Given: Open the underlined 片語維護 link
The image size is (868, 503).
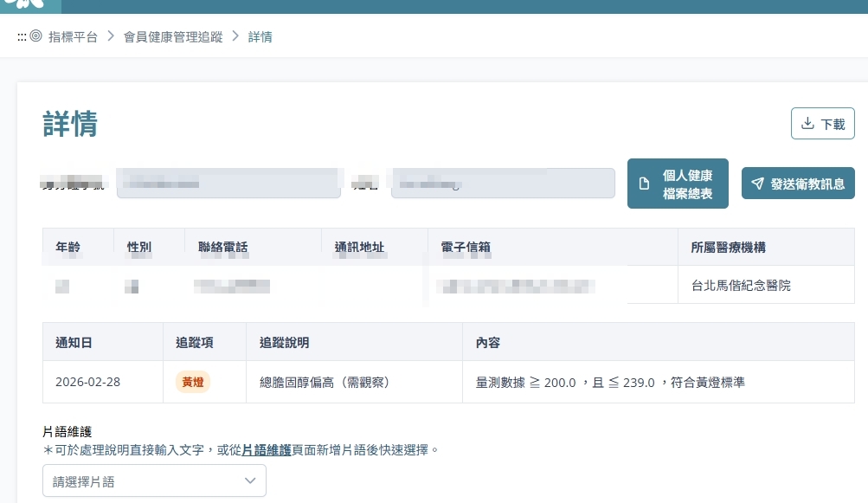Looking at the screenshot, I should [x=266, y=450].
